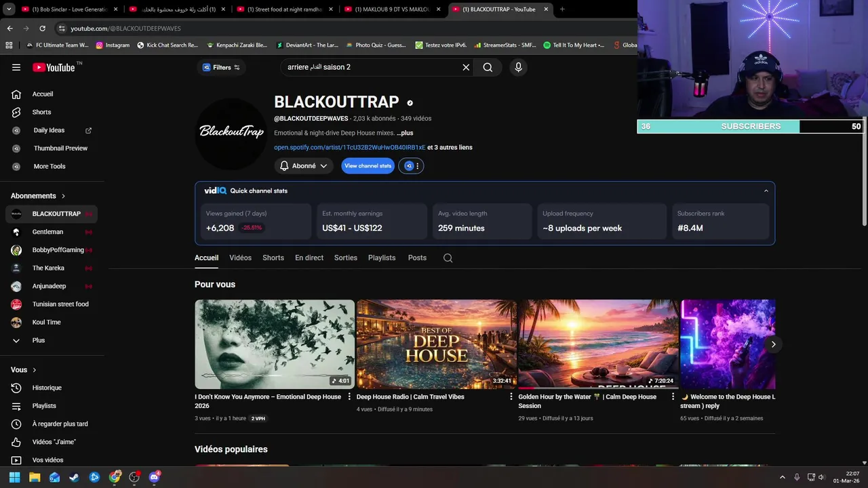
Task: Open vidIQ Filters button
Action: [x=221, y=67]
